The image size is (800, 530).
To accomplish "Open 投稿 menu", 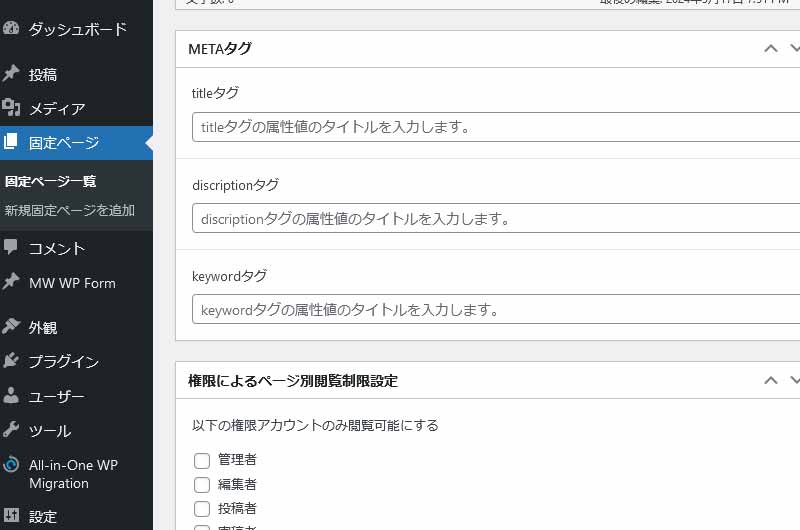I will coord(77,74).
